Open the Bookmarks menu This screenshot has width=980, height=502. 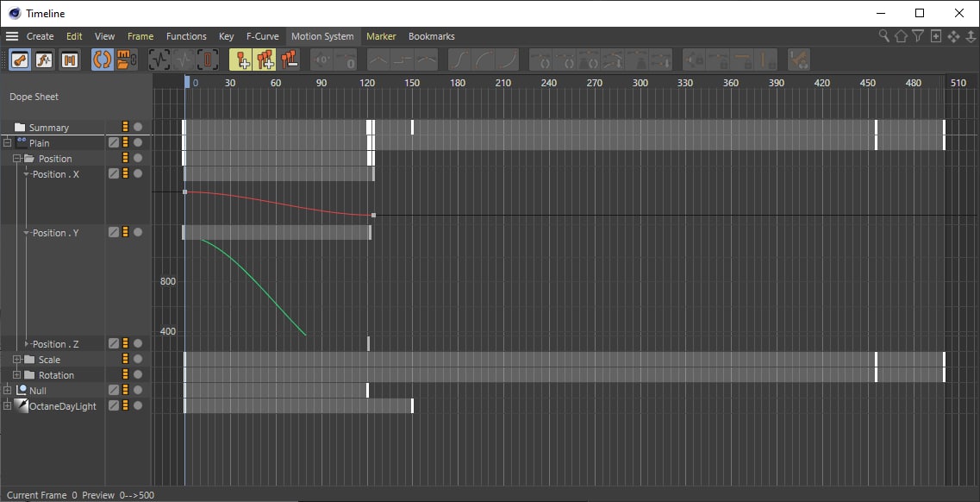(x=431, y=36)
